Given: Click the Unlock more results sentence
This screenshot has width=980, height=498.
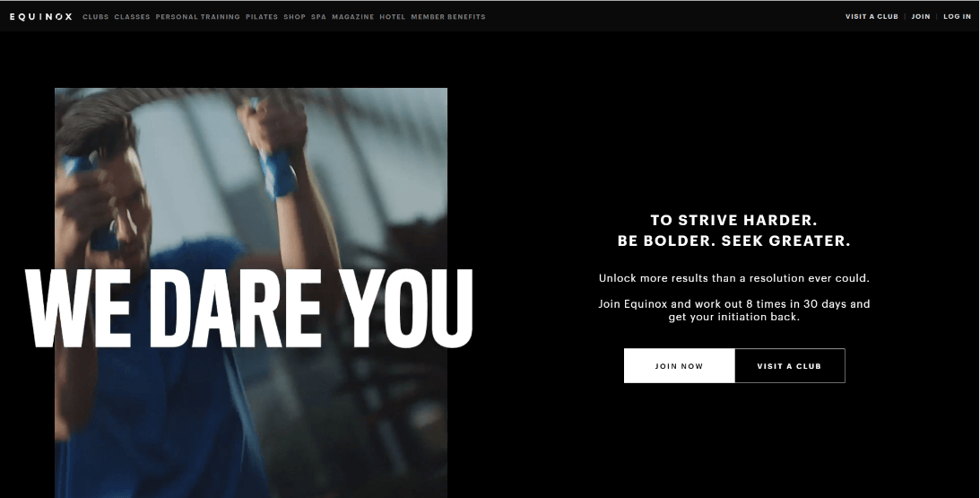Looking at the screenshot, I should (733, 278).
